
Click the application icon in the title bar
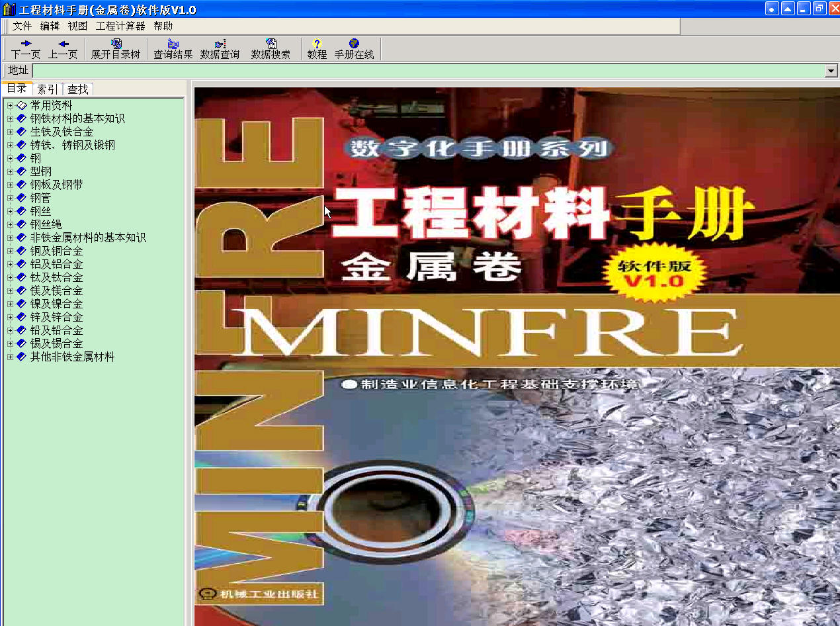point(9,9)
